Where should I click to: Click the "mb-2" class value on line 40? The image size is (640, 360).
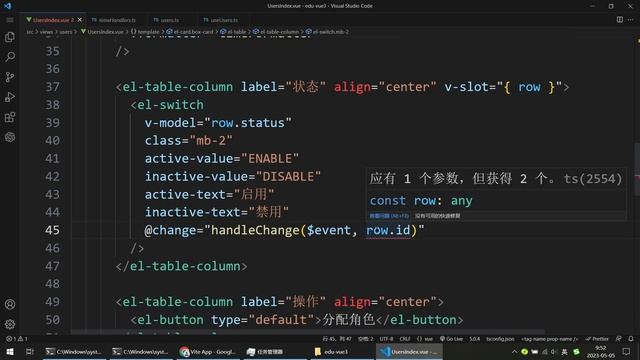[211, 140]
